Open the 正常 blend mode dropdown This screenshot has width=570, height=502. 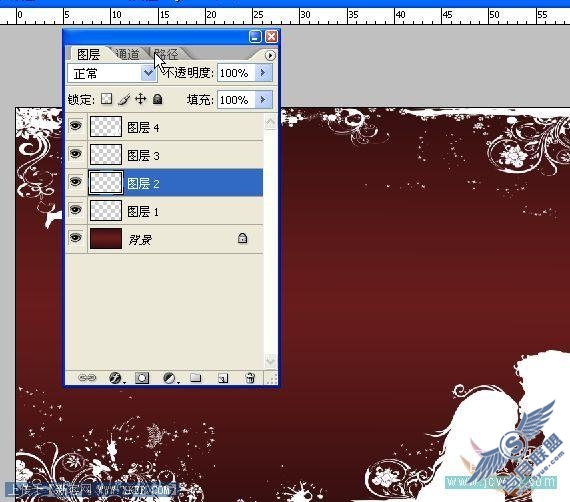(x=112, y=73)
